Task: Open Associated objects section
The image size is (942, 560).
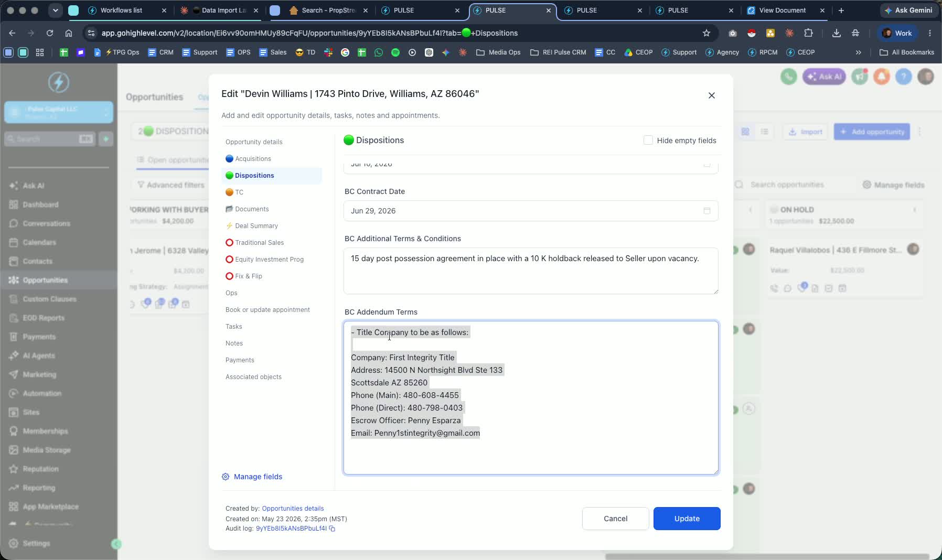Action: [253, 377]
